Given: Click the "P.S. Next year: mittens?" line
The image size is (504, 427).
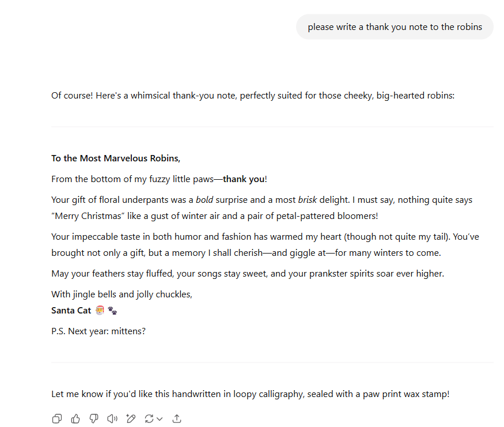Looking at the screenshot, I should tap(98, 331).
